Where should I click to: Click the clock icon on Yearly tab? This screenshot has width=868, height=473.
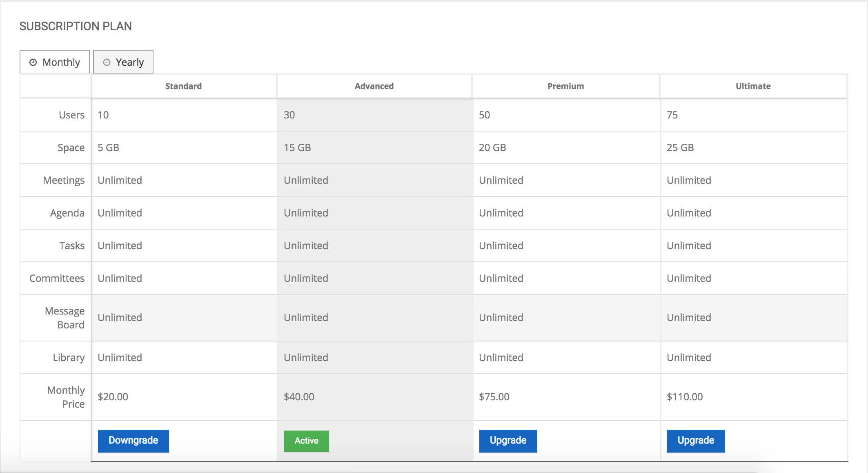(107, 62)
